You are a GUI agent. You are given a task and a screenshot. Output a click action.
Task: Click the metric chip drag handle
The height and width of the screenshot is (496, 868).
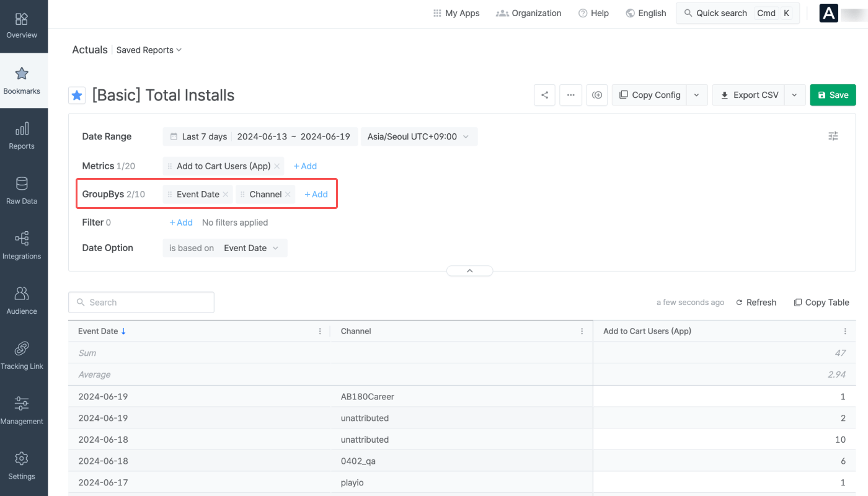click(170, 166)
